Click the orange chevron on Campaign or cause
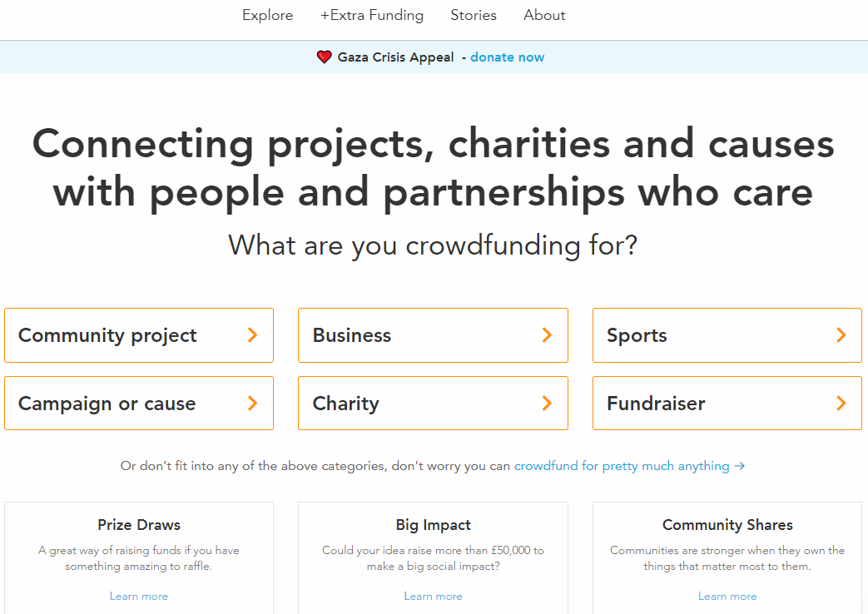 pos(253,404)
